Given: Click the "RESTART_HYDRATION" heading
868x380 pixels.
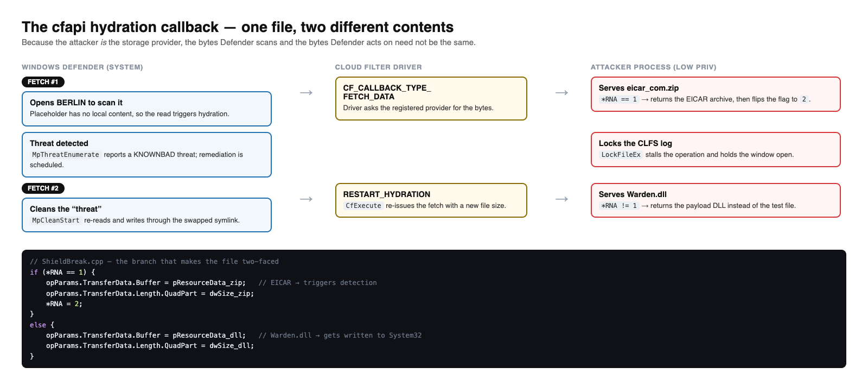Looking at the screenshot, I should pos(387,194).
